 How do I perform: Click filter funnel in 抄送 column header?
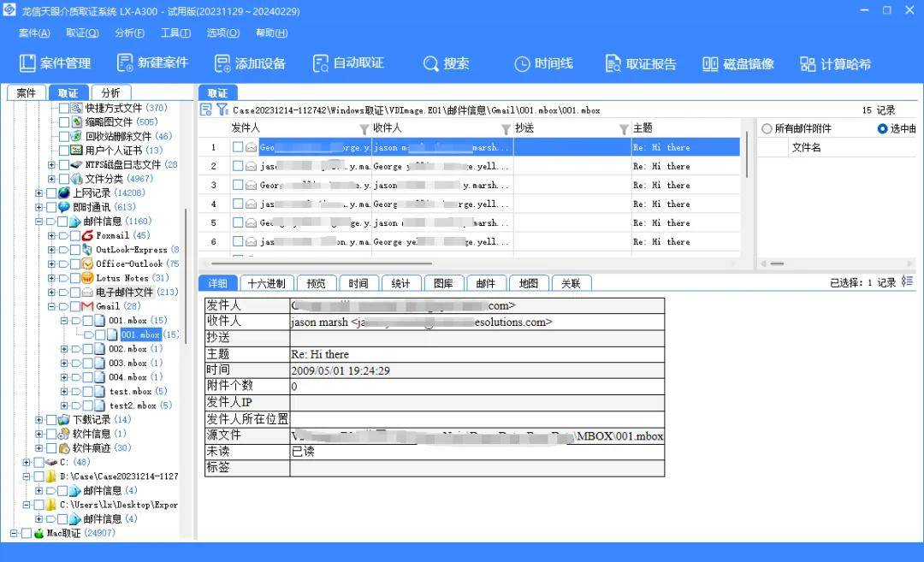[624, 129]
